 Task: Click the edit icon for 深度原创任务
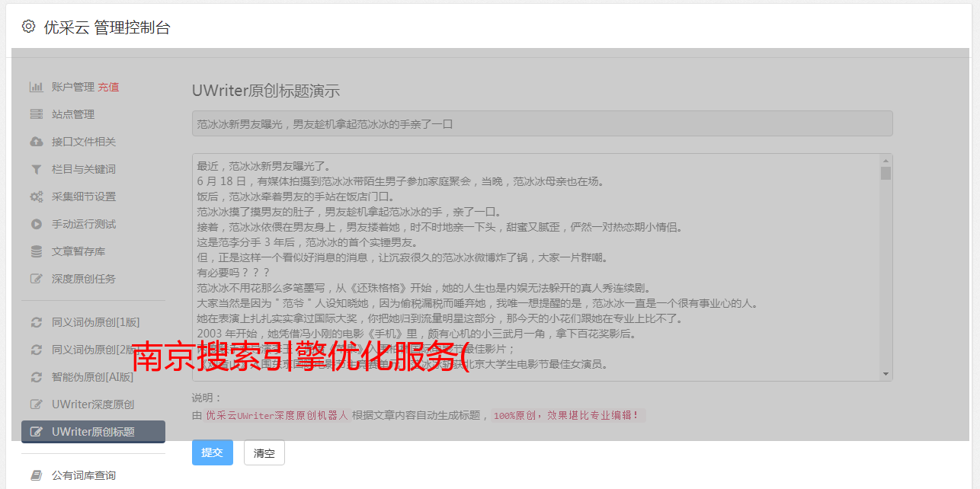[x=36, y=279]
